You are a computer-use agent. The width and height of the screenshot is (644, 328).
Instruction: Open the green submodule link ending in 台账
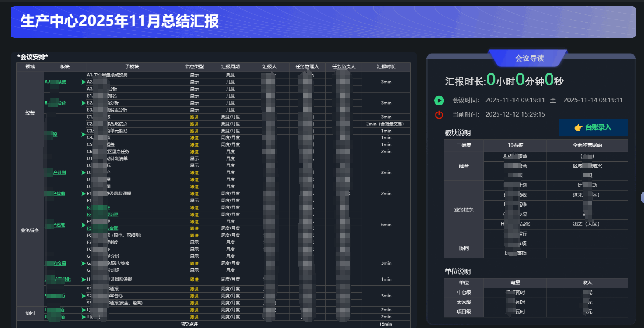(113, 229)
